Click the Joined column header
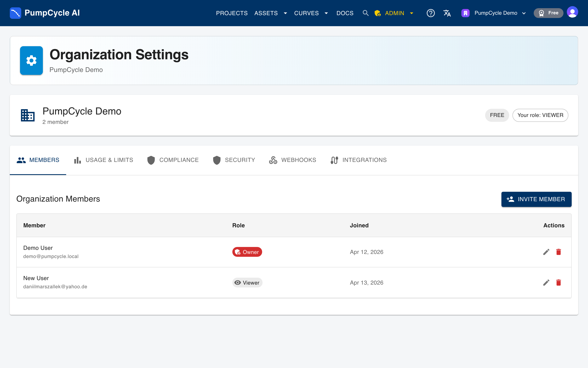 coord(359,225)
